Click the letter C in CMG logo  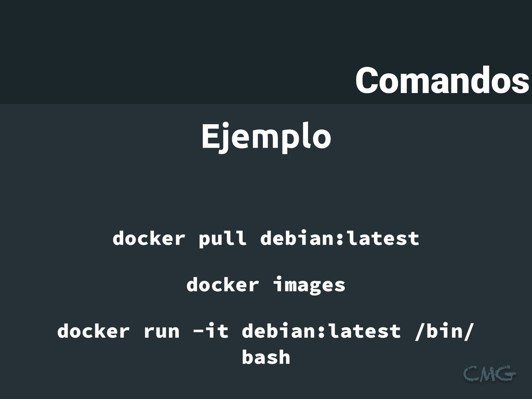[471, 374]
